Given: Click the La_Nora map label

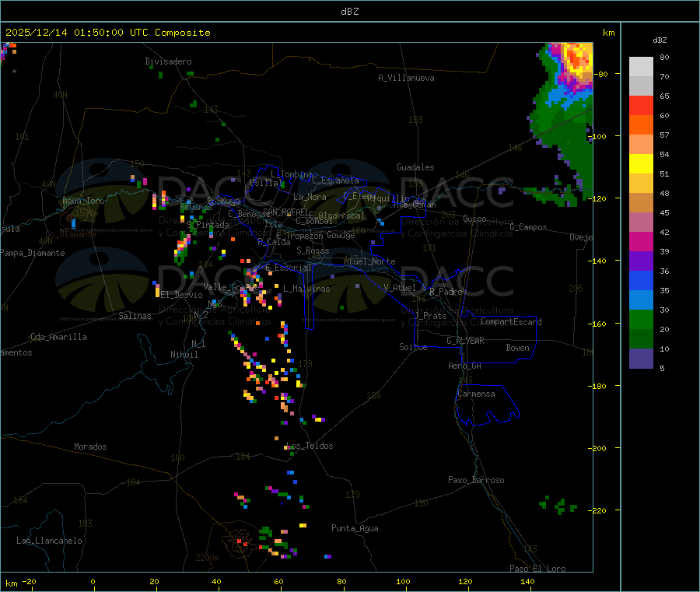Looking at the screenshot, I should (310, 197).
